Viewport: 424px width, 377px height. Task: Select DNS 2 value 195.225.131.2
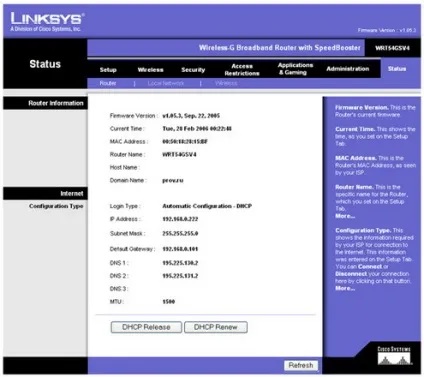click(x=180, y=276)
